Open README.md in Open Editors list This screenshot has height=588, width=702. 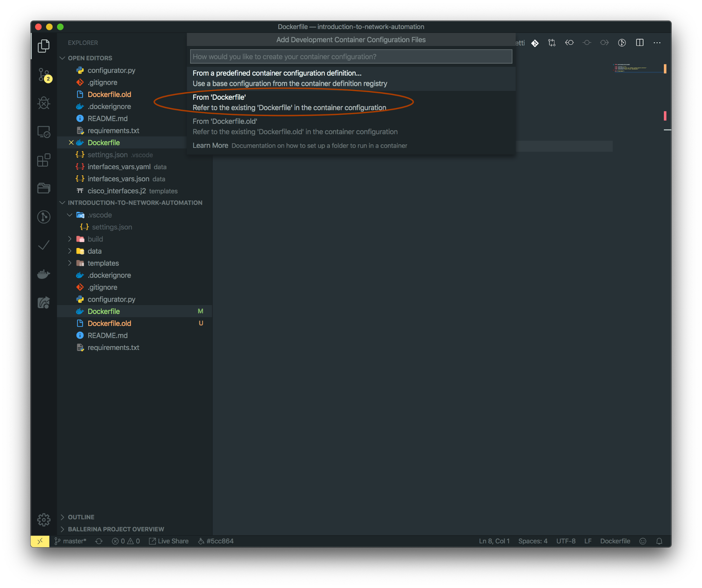[x=107, y=119]
